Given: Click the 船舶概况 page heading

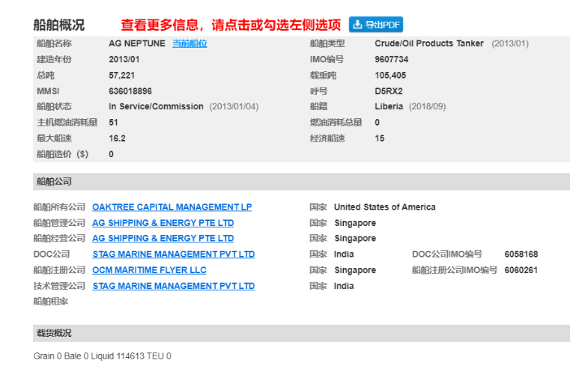Looking at the screenshot, I should (59, 25).
